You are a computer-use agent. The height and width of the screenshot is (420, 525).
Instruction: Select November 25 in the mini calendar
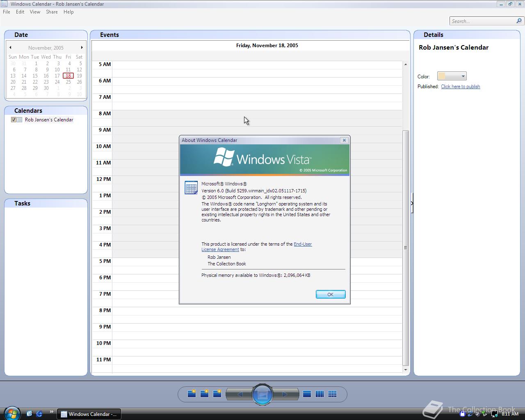pos(68,82)
